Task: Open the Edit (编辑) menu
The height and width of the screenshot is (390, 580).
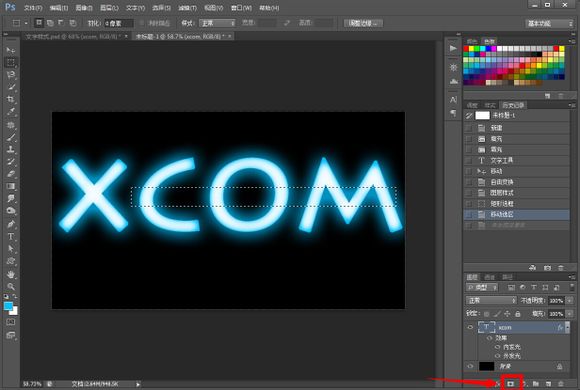Action: coord(59,8)
